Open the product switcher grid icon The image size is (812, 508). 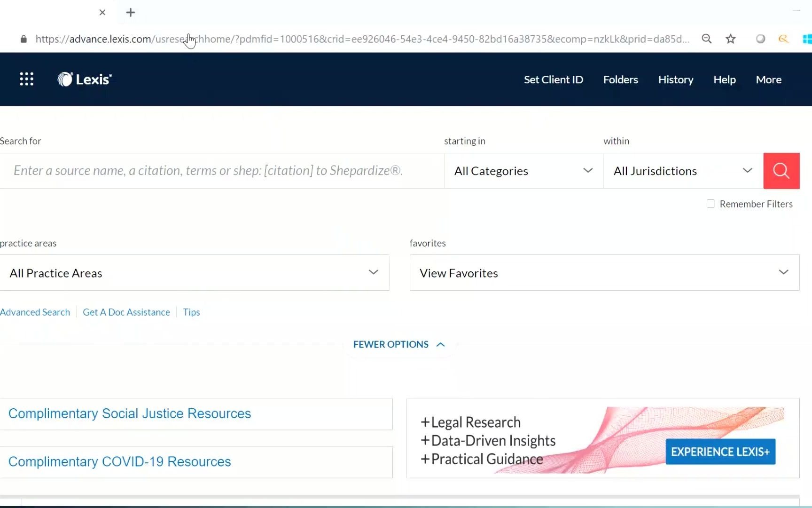27,79
